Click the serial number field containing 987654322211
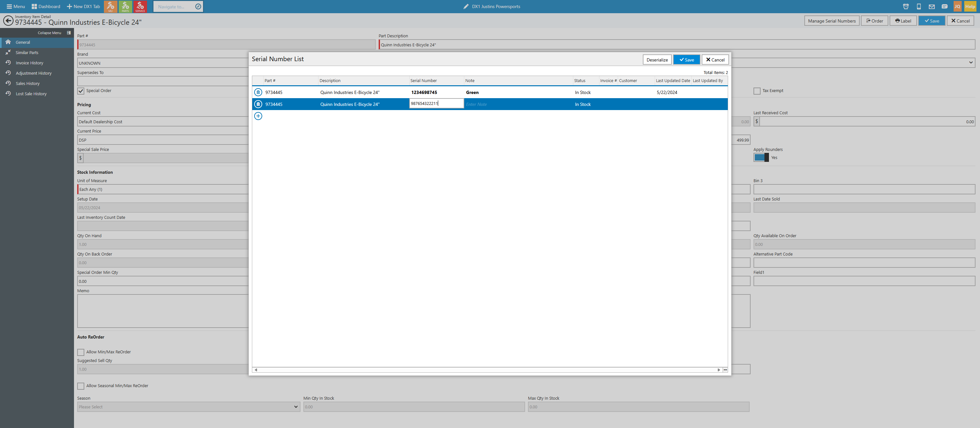The height and width of the screenshot is (428, 980). coord(436,104)
